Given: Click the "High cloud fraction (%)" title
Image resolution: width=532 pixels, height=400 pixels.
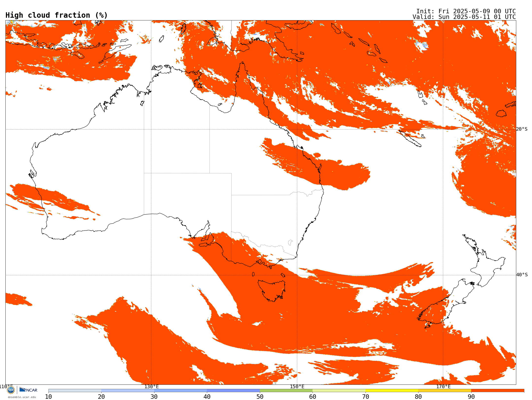Looking at the screenshot, I should tap(57, 15).
